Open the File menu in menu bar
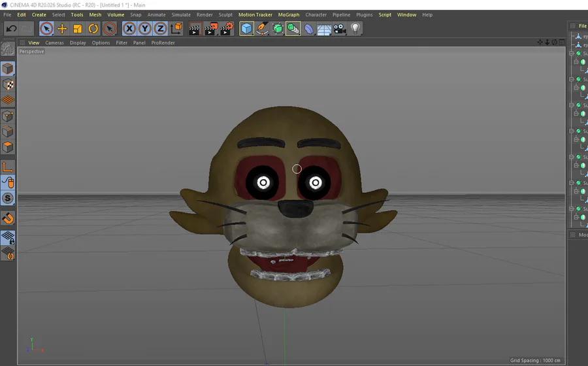588x366 pixels. tap(7, 14)
